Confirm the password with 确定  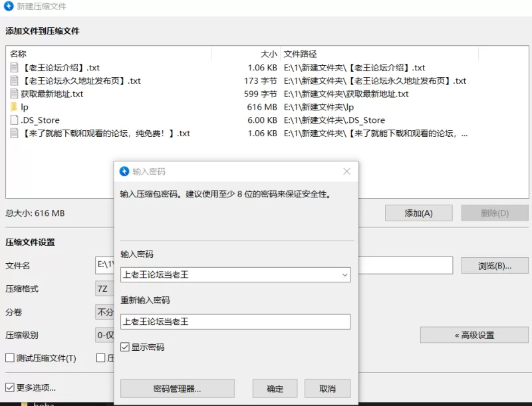pos(275,388)
